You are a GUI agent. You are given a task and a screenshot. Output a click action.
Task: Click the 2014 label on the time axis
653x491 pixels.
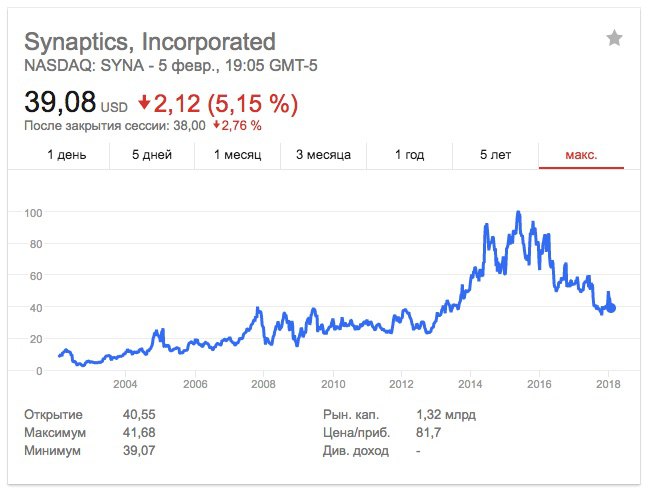click(x=470, y=385)
